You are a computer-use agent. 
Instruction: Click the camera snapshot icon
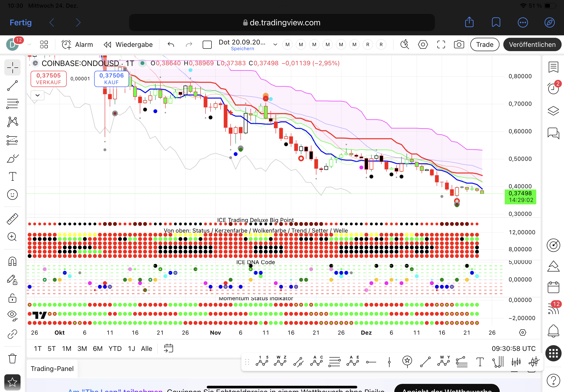click(459, 45)
